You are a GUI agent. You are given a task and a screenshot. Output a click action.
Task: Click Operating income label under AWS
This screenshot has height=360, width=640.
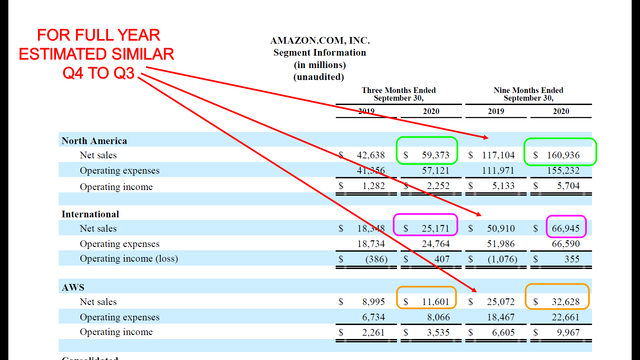point(116,332)
